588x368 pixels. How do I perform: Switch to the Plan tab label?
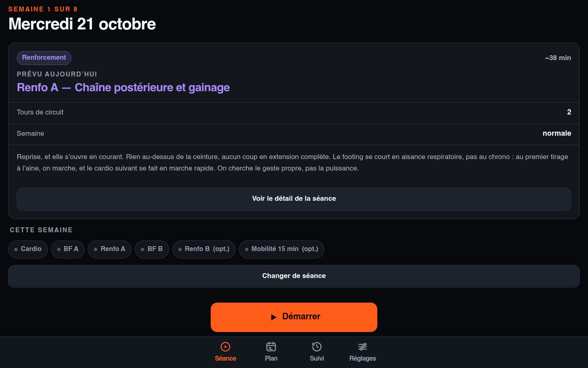tap(271, 358)
